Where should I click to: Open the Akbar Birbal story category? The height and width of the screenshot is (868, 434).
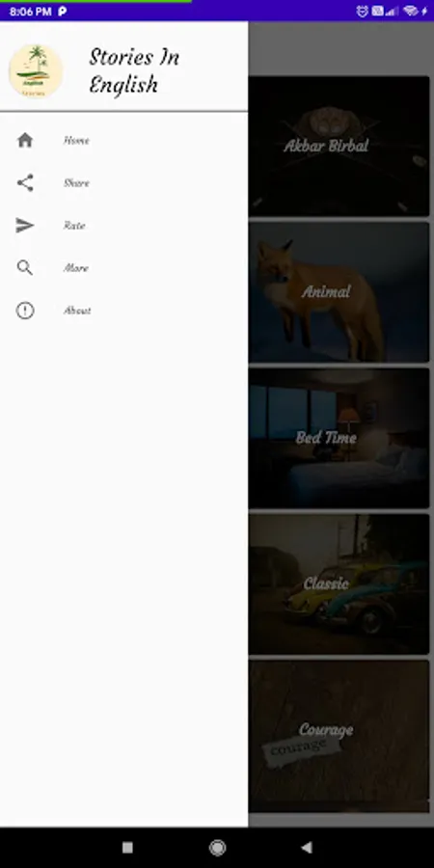coord(339,147)
